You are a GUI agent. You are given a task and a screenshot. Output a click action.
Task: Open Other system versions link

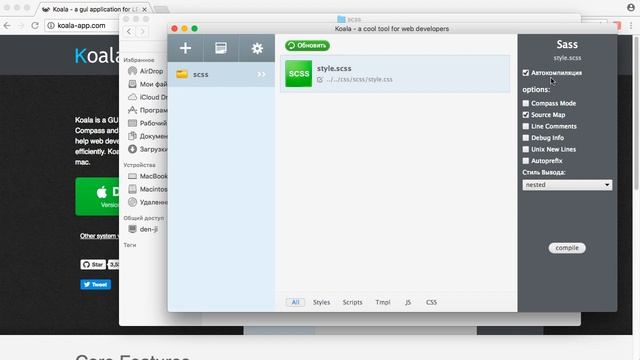(x=99, y=236)
